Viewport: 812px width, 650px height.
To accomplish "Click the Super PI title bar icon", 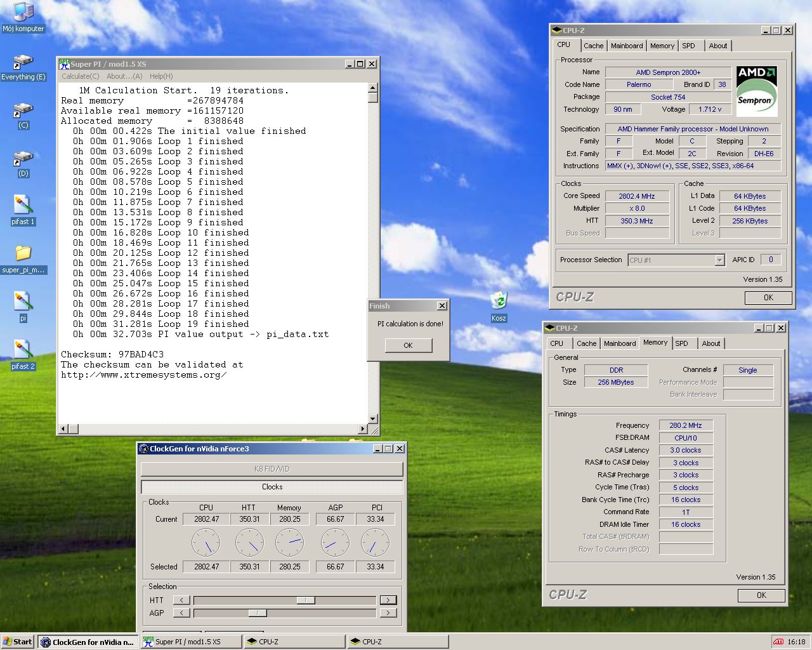I will 64,63.
